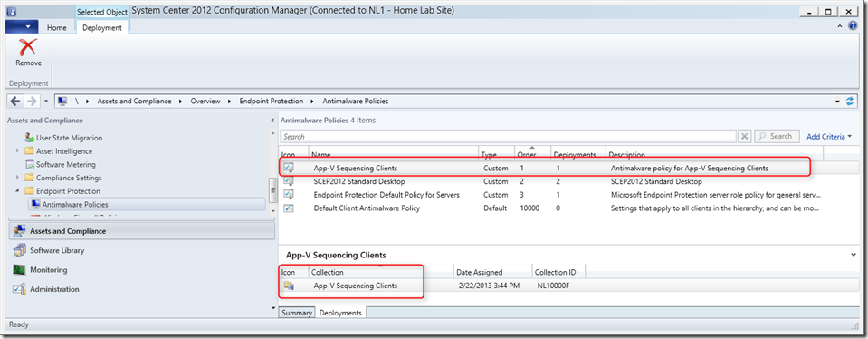Click the User State Migration icon
The image size is (868, 339).
coord(29,138)
